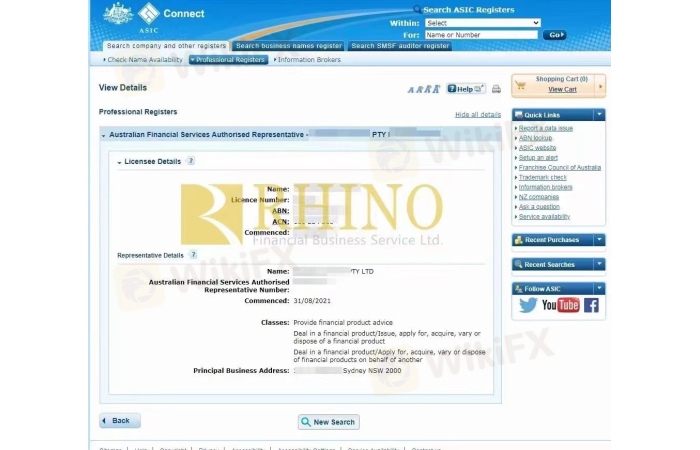Collapse the Licensee Details section
700x450 pixels.
click(x=120, y=162)
